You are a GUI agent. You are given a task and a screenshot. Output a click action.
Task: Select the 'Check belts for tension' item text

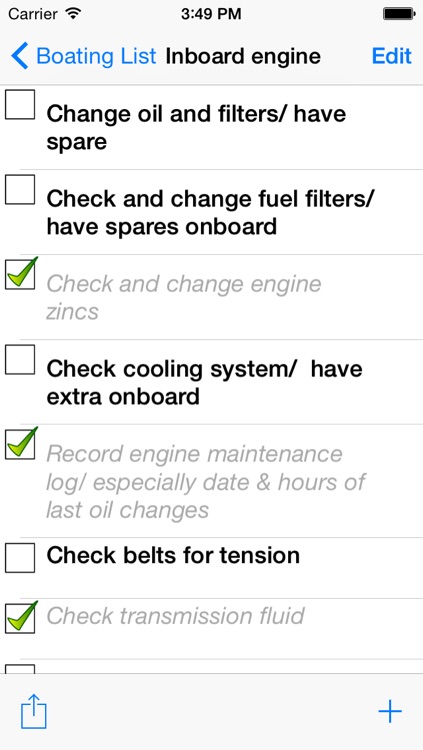coord(173,555)
